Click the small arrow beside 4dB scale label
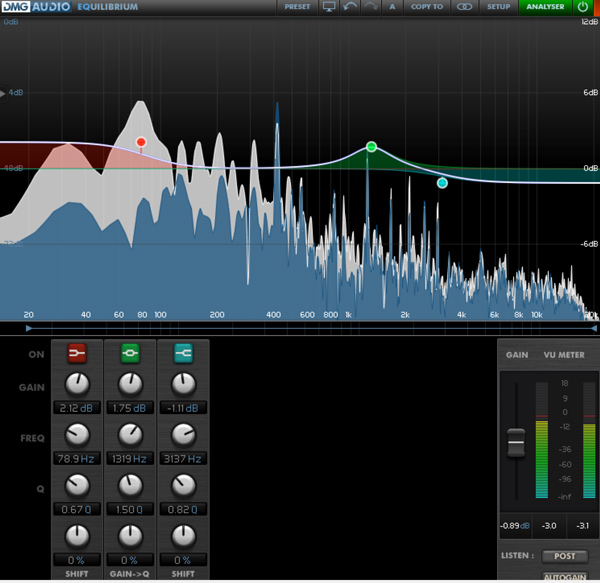This screenshot has height=583, width=600. pyautogui.click(x=3, y=93)
